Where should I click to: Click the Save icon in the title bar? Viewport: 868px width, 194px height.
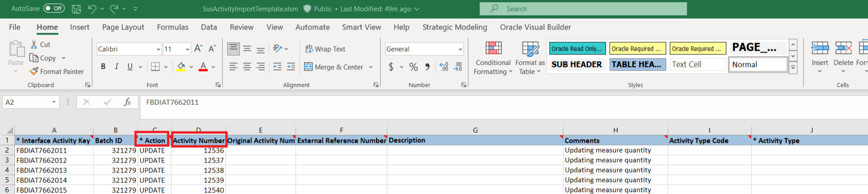[76, 9]
